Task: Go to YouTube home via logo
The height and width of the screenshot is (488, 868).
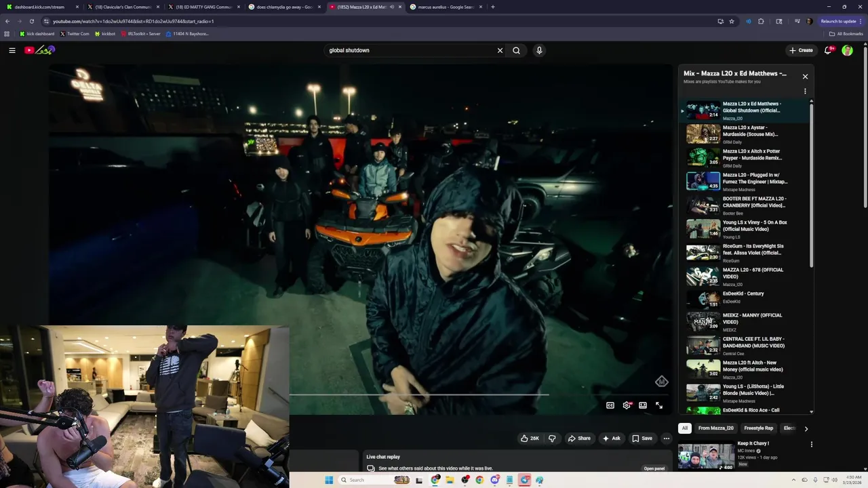Action: click(39, 50)
